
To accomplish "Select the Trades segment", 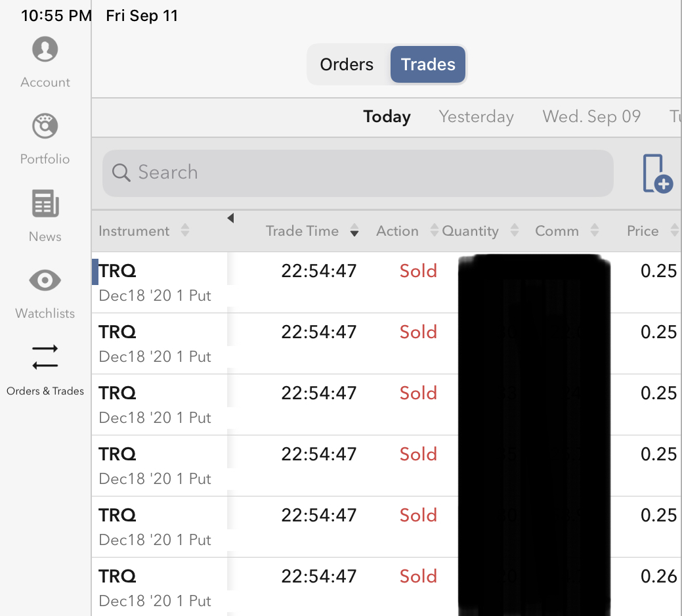I will click(428, 64).
